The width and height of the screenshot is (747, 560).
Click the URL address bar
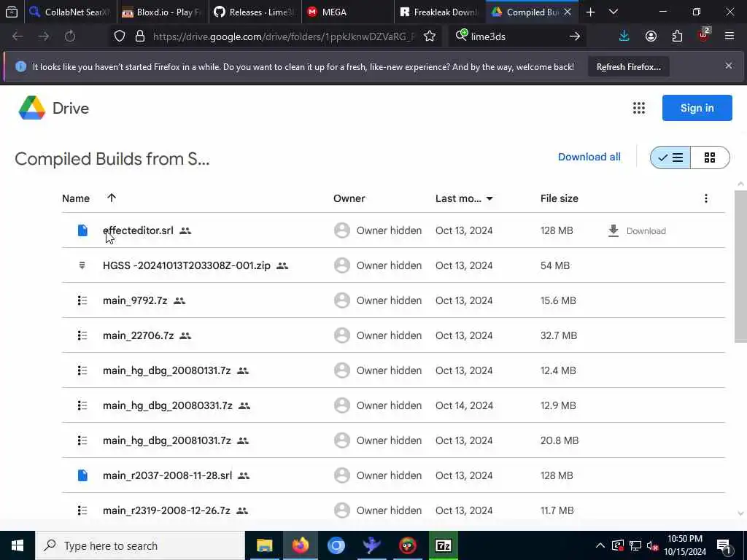point(284,36)
